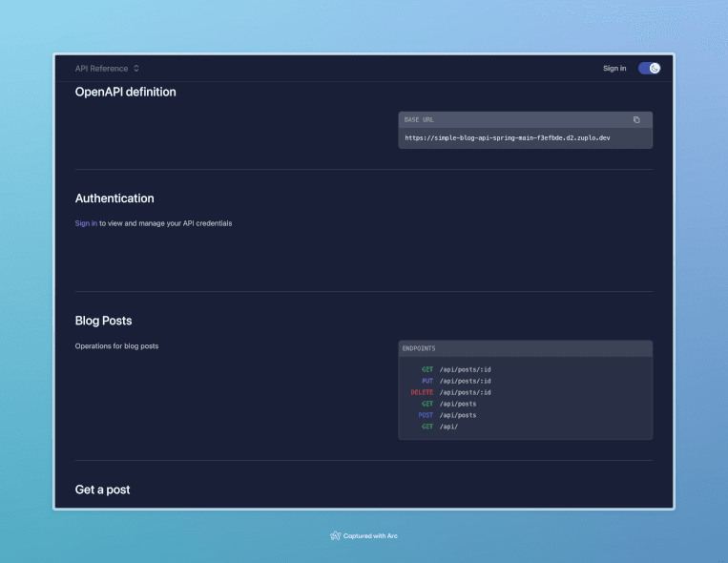728x563 pixels.
Task: Click the Authentication heading
Action: click(x=114, y=198)
